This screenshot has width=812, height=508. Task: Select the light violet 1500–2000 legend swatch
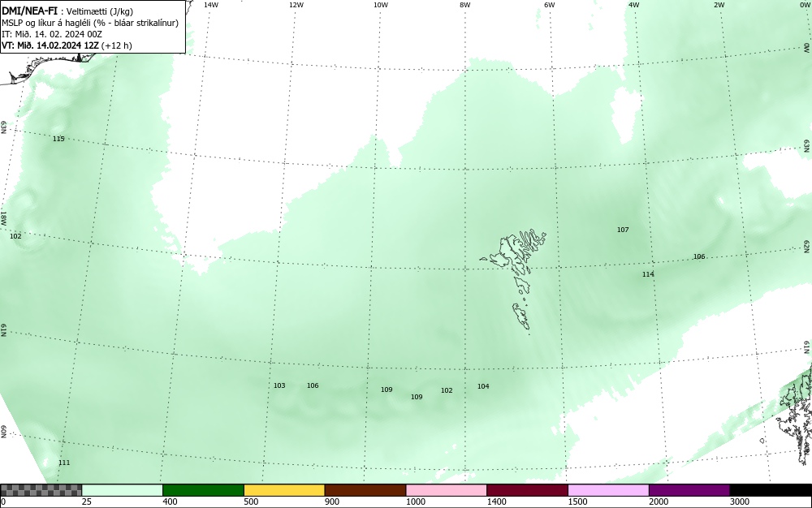tap(608, 490)
